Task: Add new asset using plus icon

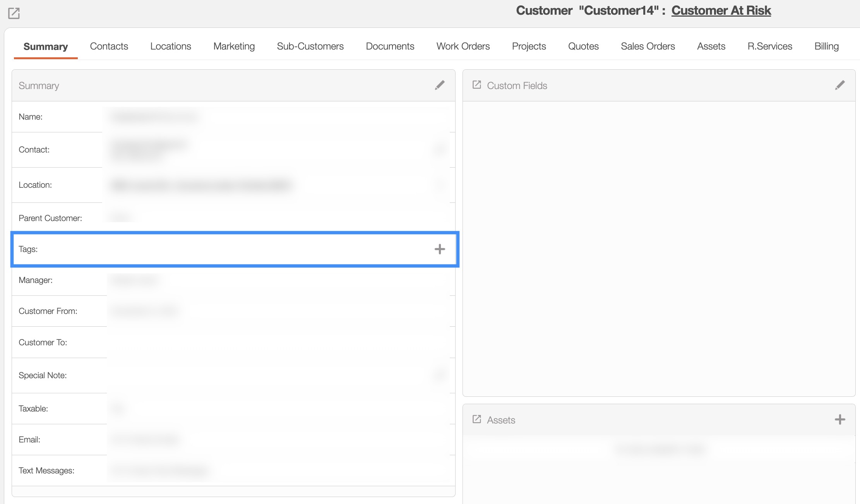Action: [840, 420]
